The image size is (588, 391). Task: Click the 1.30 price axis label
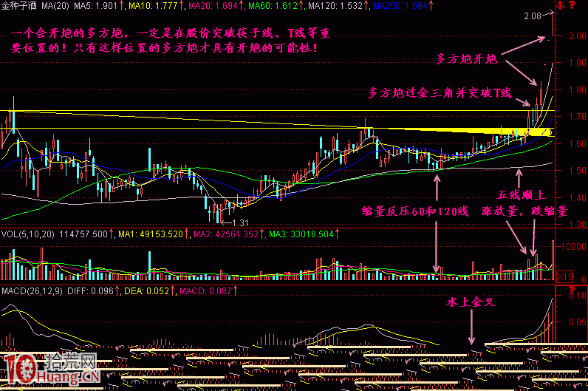click(x=577, y=225)
